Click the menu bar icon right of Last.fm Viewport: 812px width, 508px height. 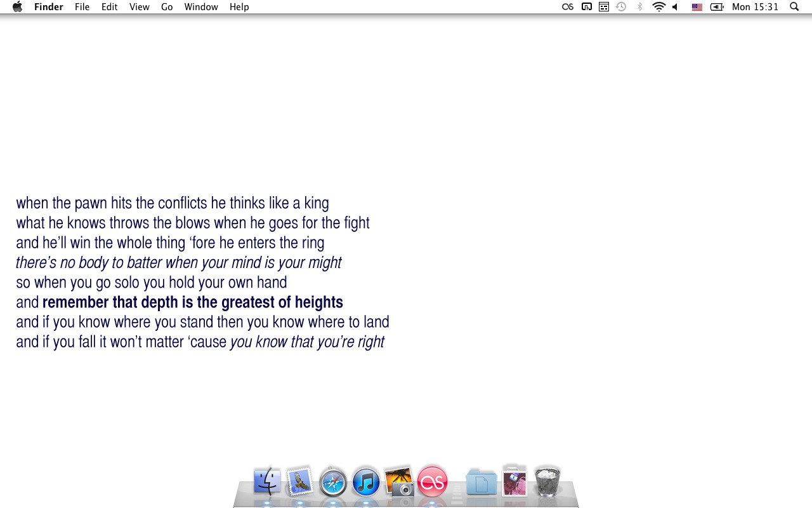click(x=587, y=7)
